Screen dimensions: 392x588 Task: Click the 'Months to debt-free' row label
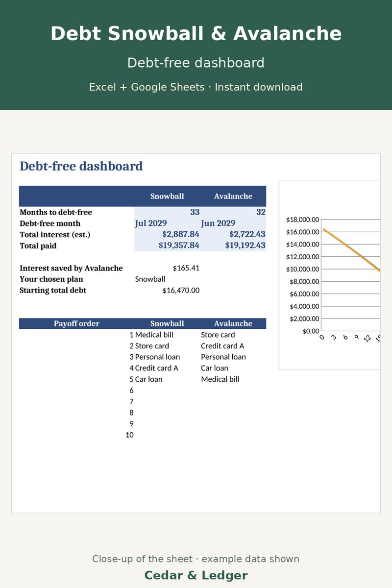[56, 212]
